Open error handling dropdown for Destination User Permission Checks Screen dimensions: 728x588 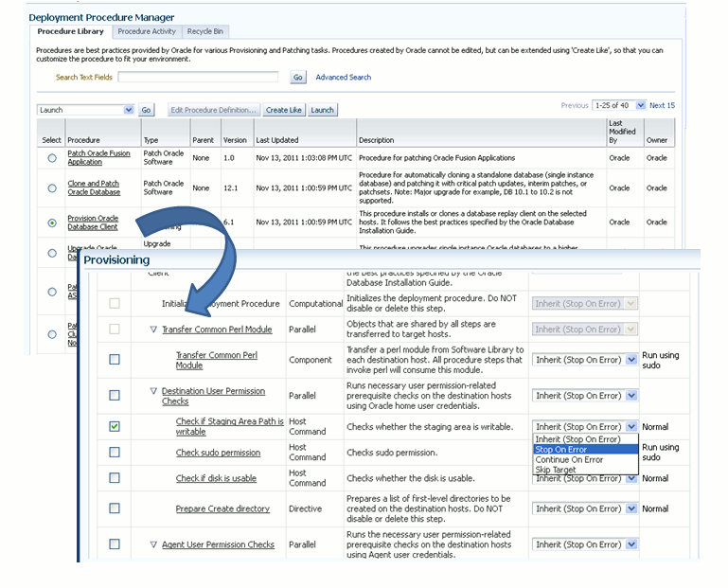point(584,396)
